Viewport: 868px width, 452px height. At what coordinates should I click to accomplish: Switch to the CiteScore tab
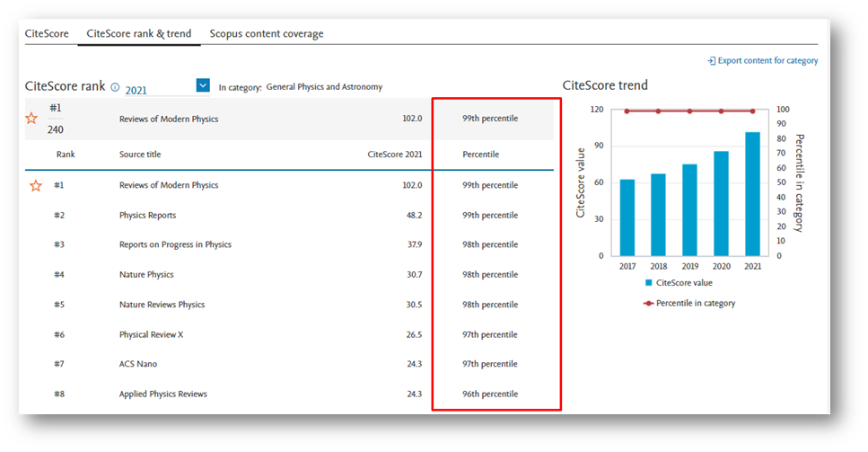click(46, 33)
